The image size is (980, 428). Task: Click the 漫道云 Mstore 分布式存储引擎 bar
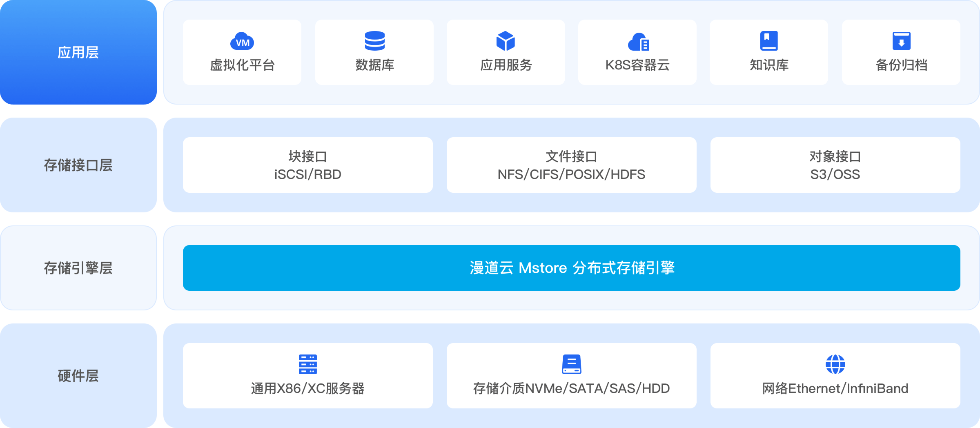tap(571, 268)
